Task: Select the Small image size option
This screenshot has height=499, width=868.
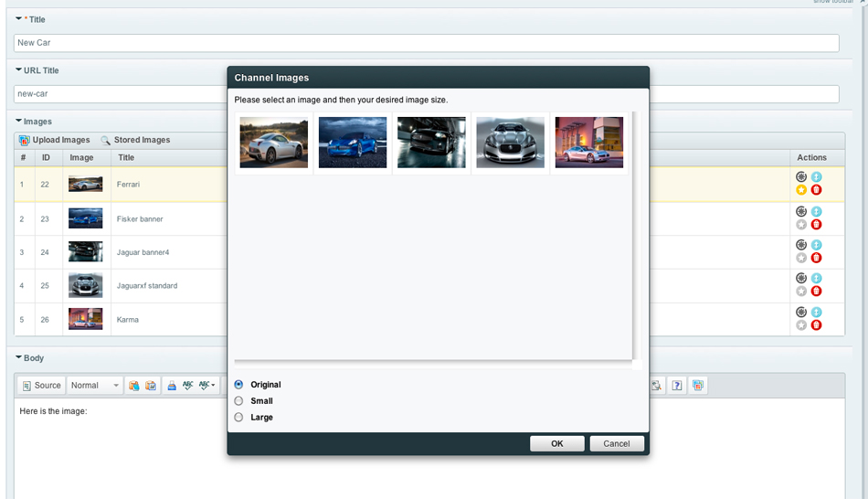Action: click(238, 400)
